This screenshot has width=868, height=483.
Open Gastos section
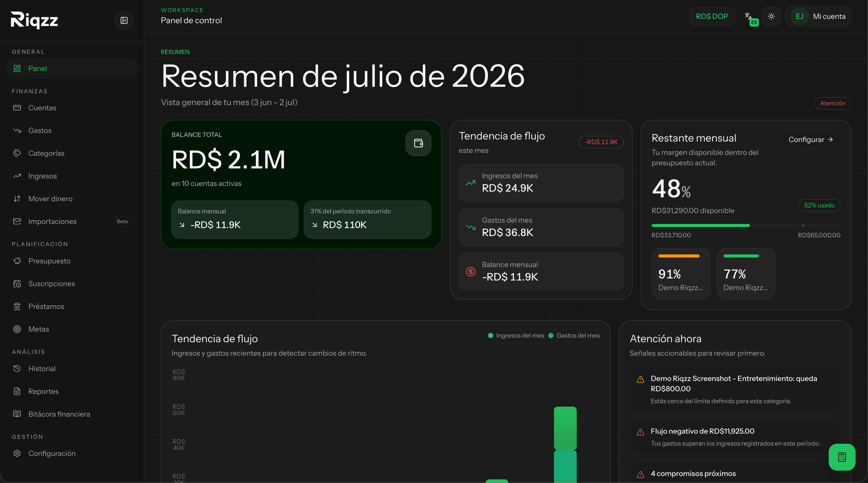[x=71, y=131]
